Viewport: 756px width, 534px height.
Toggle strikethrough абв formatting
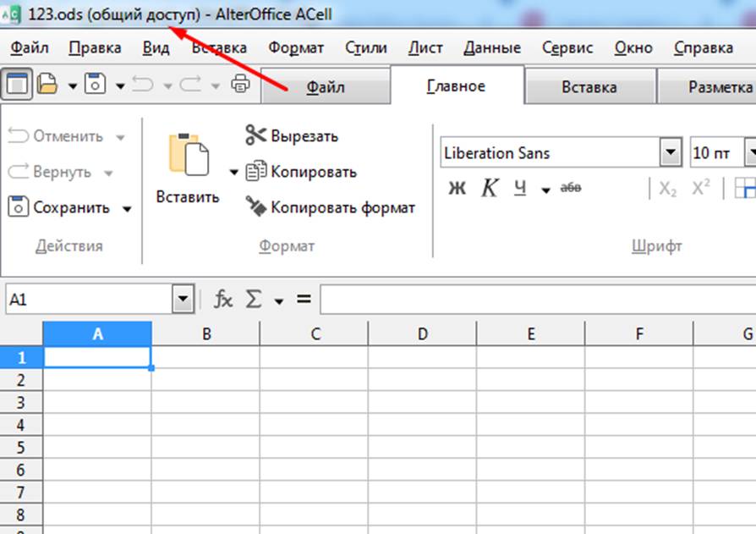point(571,187)
